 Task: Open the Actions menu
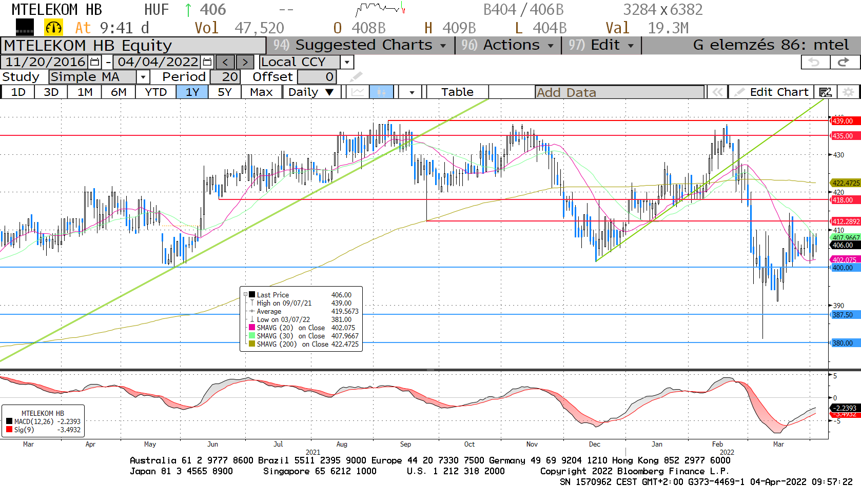(508, 45)
